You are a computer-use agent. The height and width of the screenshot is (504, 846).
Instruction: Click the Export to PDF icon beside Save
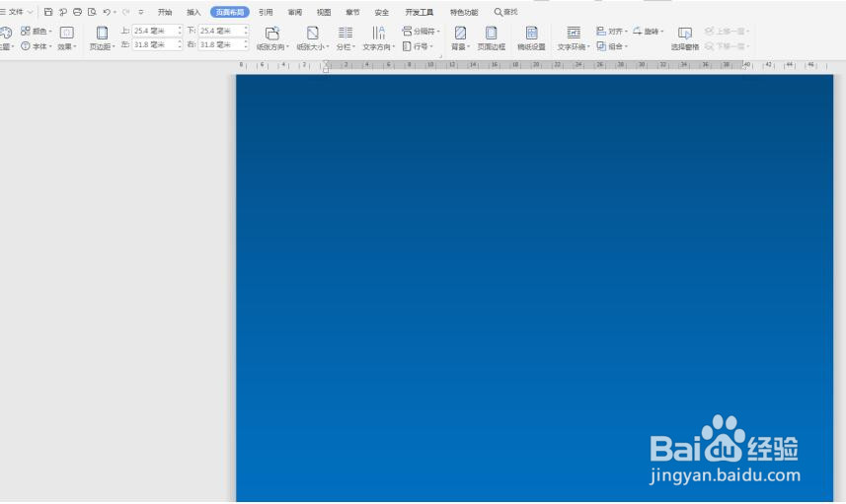tap(63, 12)
